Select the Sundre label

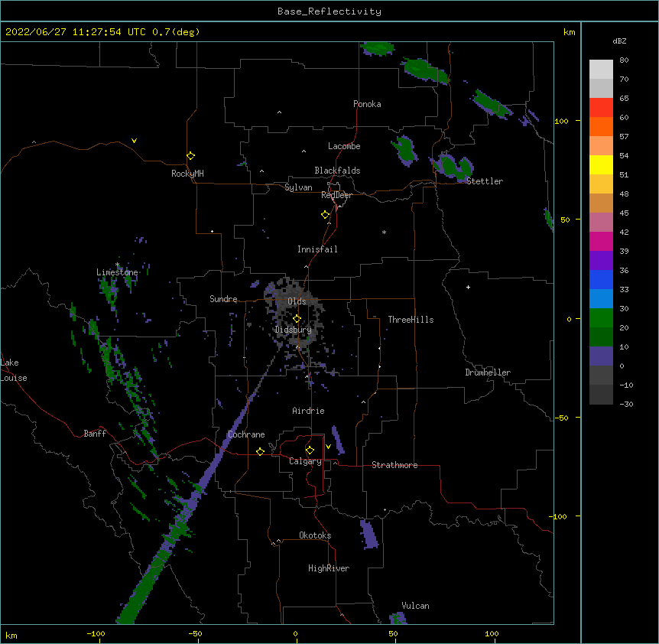pos(223,299)
